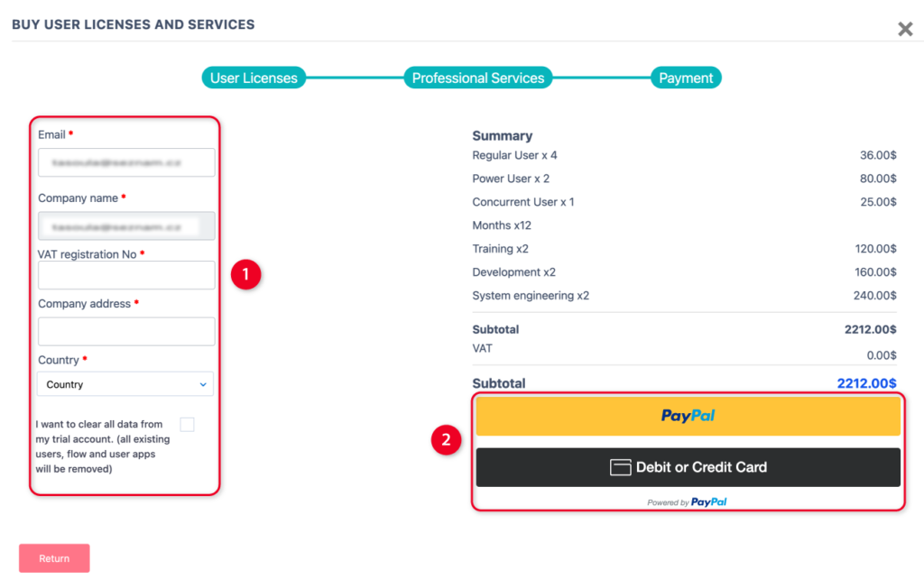Focus the VAT registration No field

point(126,275)
